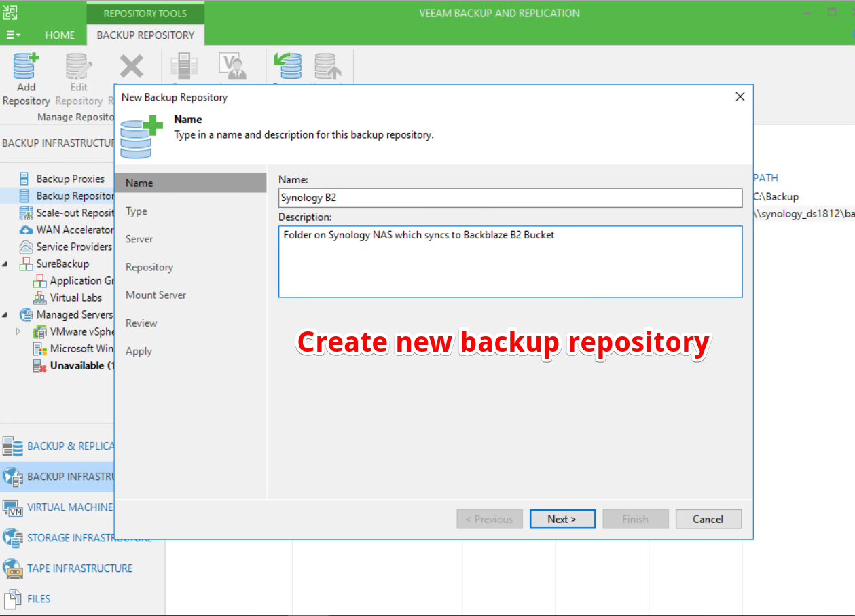
Task: Expand the VMware vSphere tree node
Action: [x=18, y=331]
